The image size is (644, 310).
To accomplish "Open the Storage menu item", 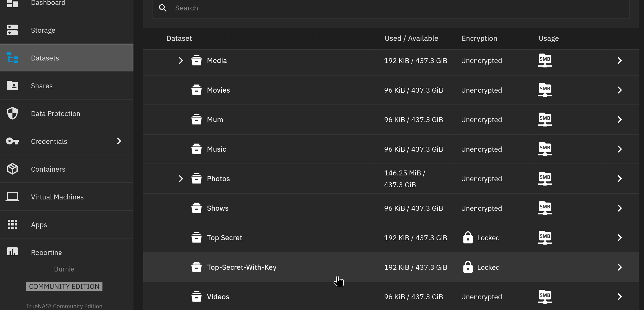I will pyautogui.click(x=67, y=30).
